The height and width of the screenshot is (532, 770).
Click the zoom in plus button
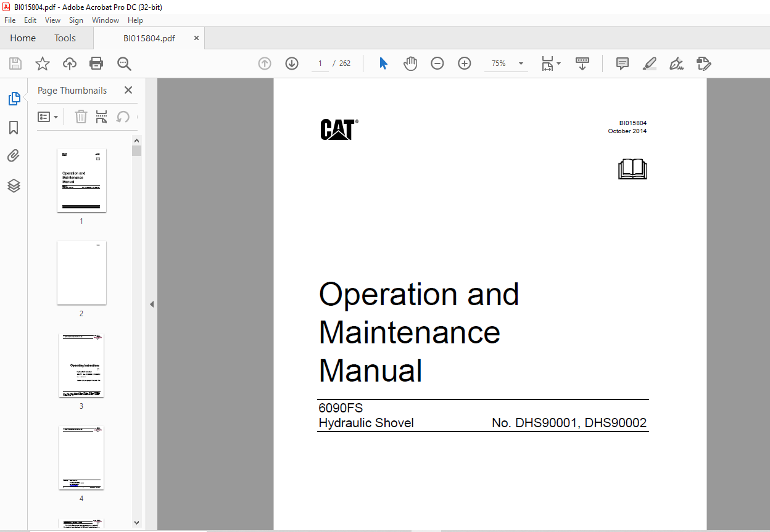click(x=465, y=63)
